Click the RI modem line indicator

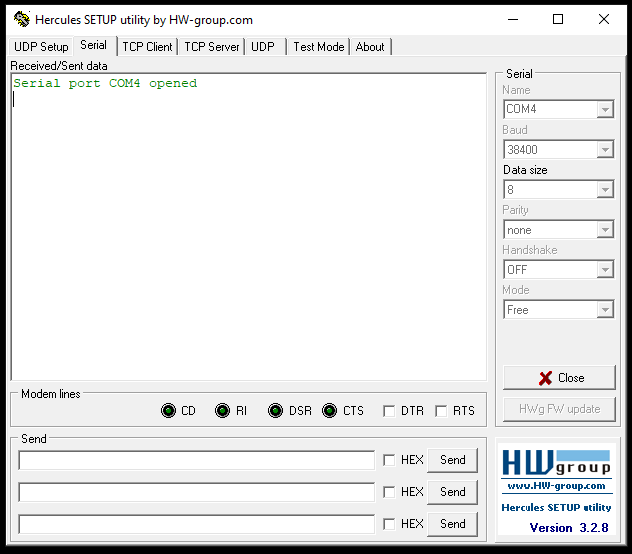pyautogui.click(x=222, y=411)
